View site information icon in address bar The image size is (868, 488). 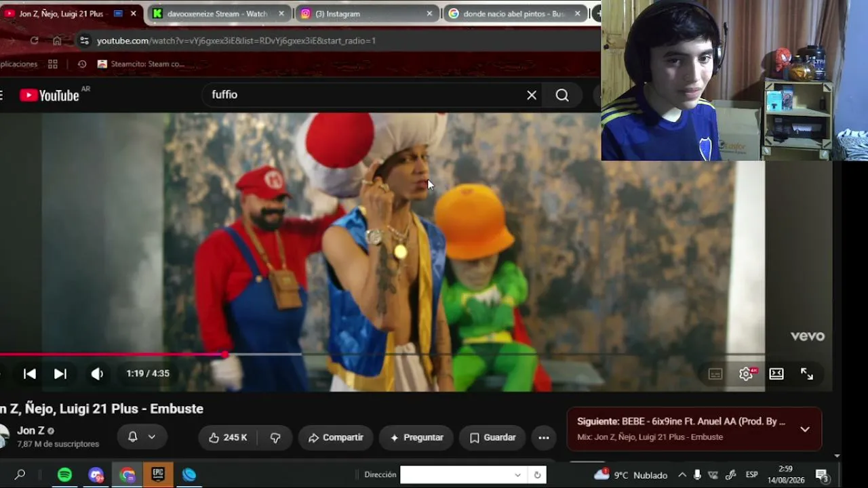[x=84, y=41]
